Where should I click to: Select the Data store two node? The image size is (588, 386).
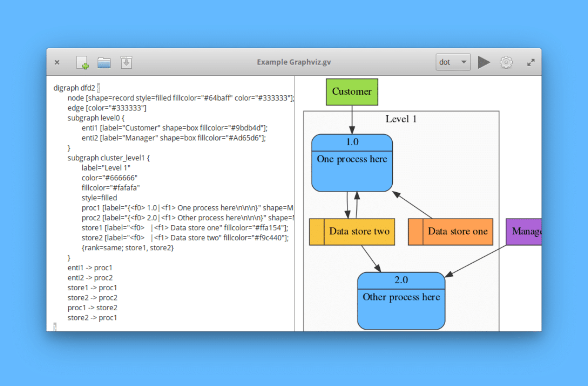tap(352, 232)
